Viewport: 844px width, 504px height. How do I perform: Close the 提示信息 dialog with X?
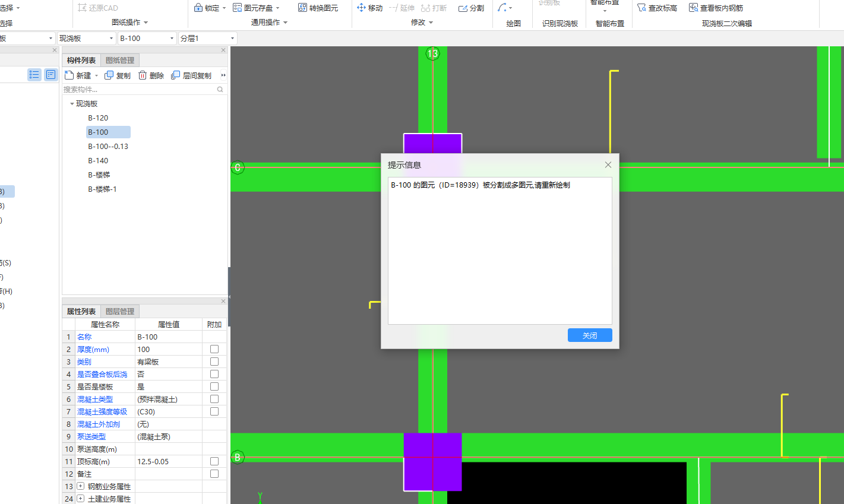tap(608, 165)
